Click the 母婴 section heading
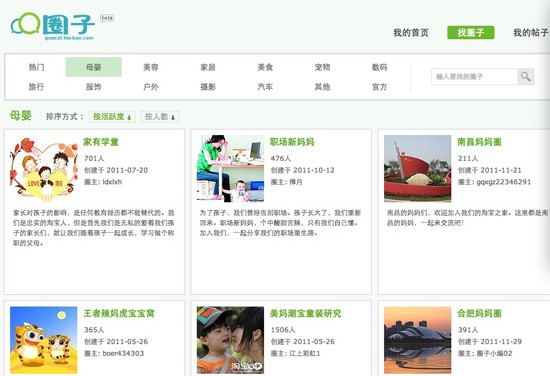 21,115
